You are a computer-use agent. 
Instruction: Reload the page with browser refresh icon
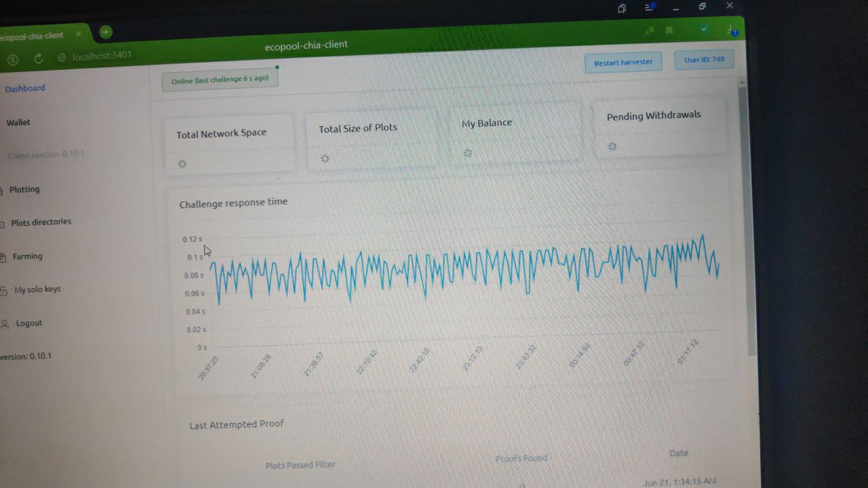38,58
